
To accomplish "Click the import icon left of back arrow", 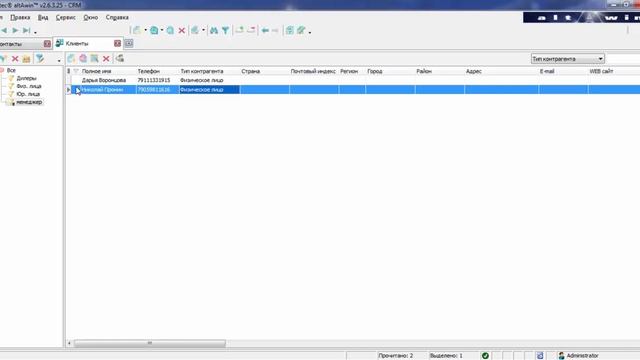I will click(x=251, y=31).
